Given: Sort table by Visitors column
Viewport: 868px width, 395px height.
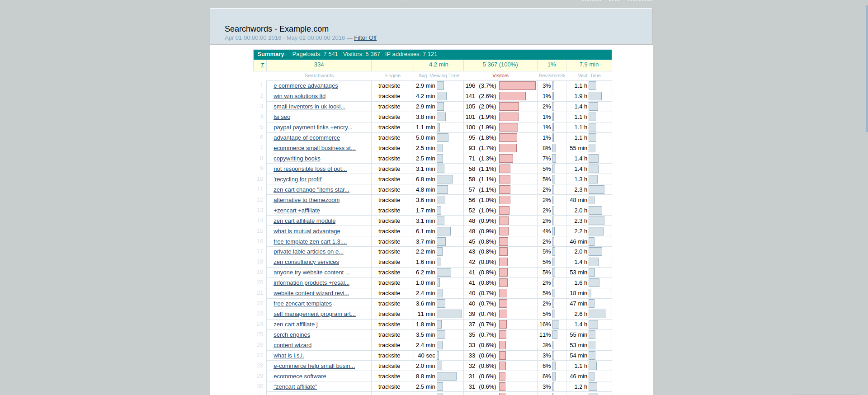Looking at the screenshot, I should click(500, 76).
